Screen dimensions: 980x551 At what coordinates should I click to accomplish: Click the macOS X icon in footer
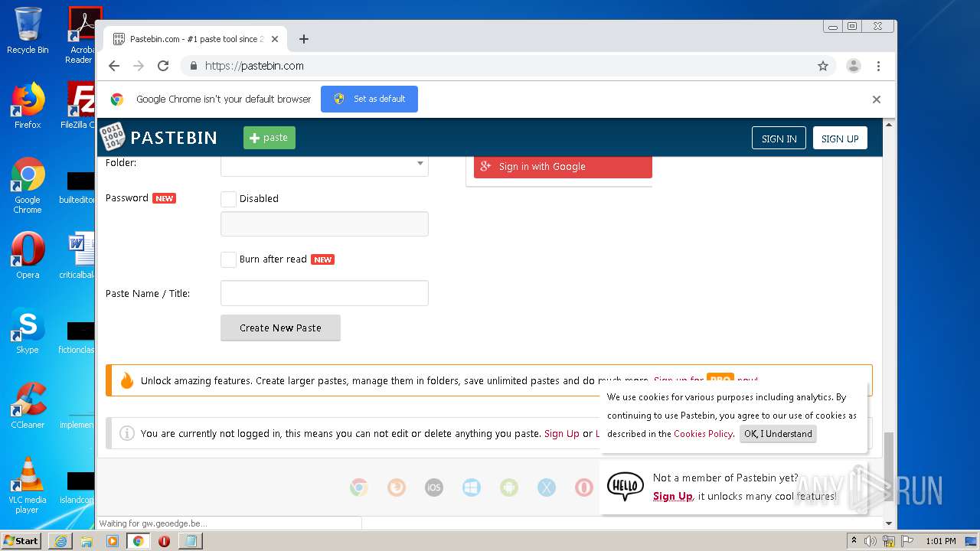pos(546,487)
